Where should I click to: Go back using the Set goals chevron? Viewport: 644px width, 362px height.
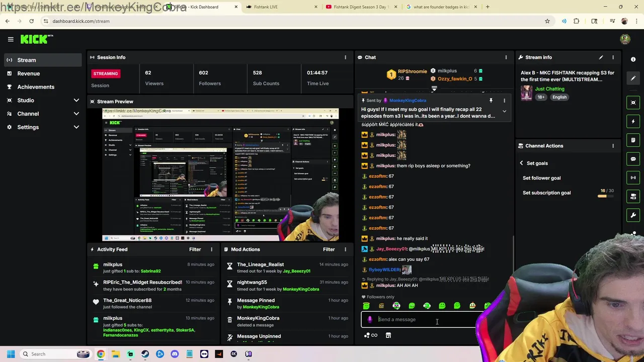tap(522, 163)
